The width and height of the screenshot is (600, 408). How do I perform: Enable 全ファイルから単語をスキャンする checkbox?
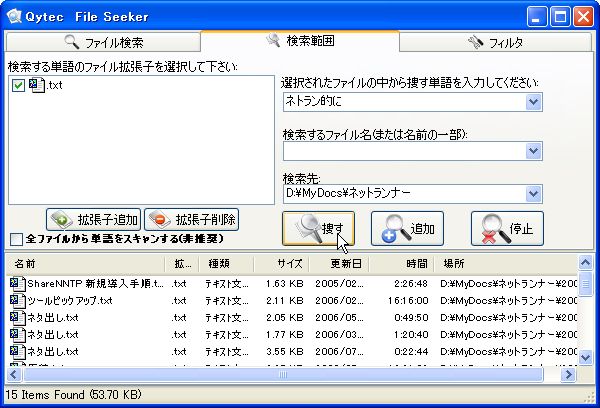(16, 240)
